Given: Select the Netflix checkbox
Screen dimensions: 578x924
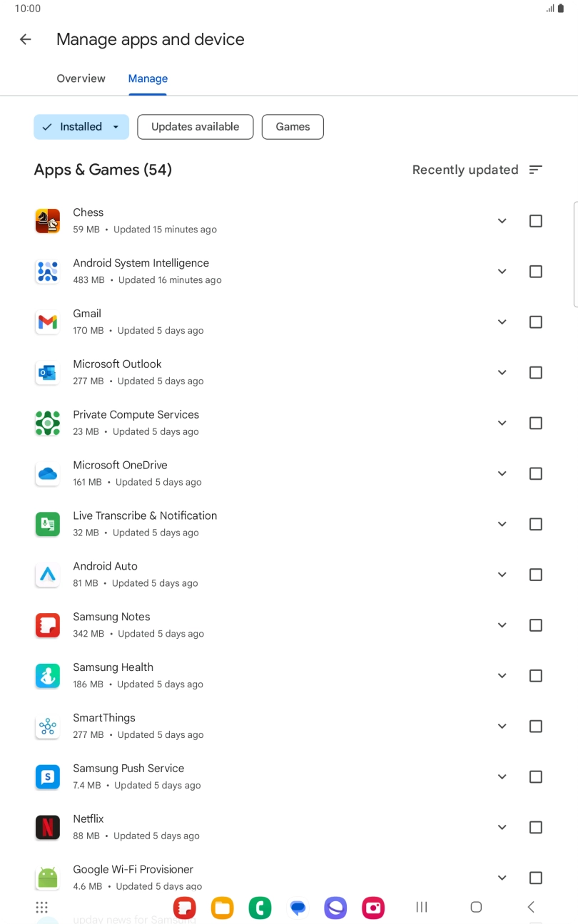Looking at the screenshot, I should tap(536, 827).
